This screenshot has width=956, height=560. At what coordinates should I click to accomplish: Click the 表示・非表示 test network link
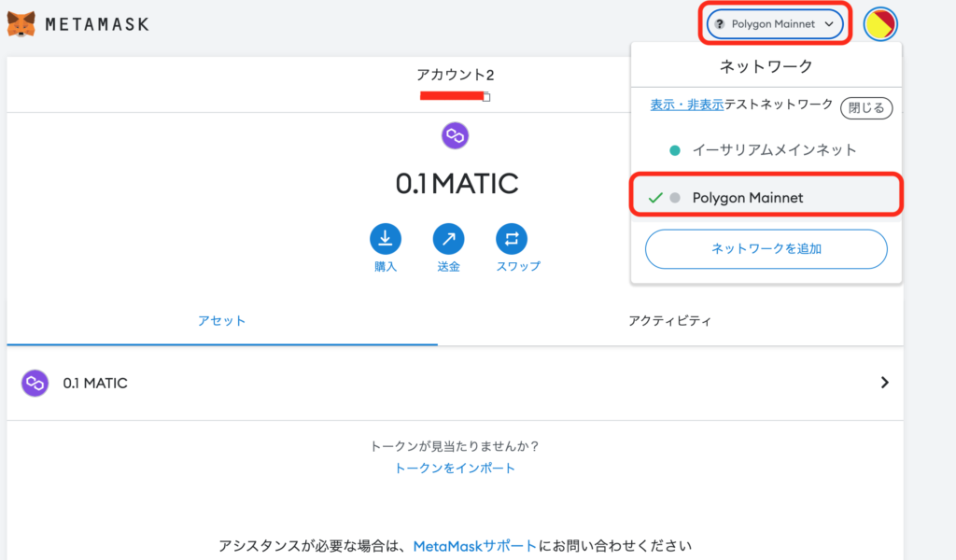(x=686, y=105)
